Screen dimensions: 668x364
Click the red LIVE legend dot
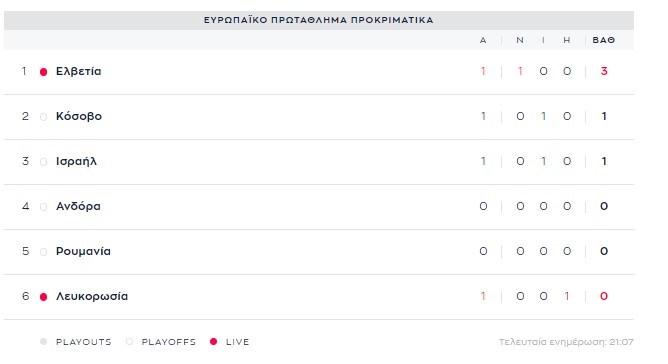pos(213,341)
